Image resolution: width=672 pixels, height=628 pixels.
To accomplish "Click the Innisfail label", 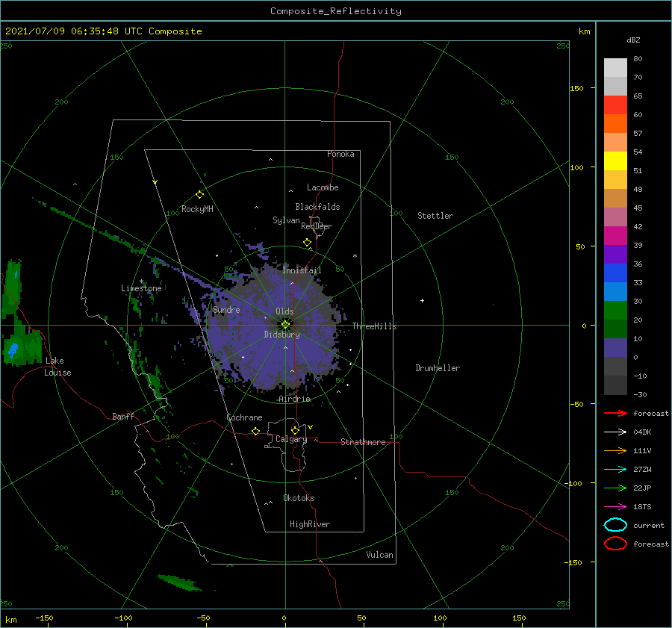I will pos(302,270).
